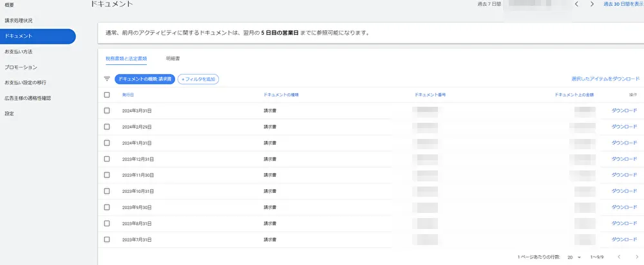Select ドキュメント in the sidebar
This screenshot has width=644, height=265.
[x=38, y=36]
